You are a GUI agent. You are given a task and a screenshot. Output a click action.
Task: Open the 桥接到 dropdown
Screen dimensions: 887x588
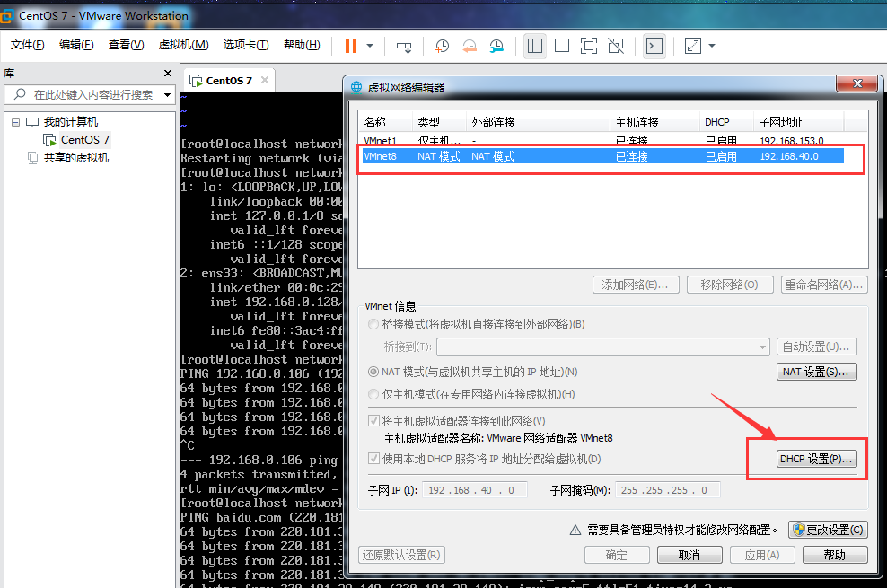click(x=603, y=347)
